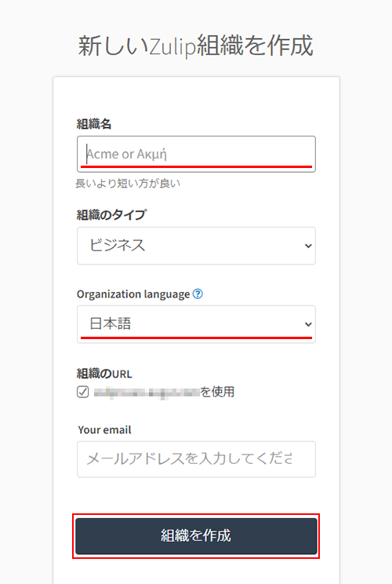Screen dimensions: 392x584
Task: Click the heading 新しいZulip組織を作成
Action: (196, 46)
